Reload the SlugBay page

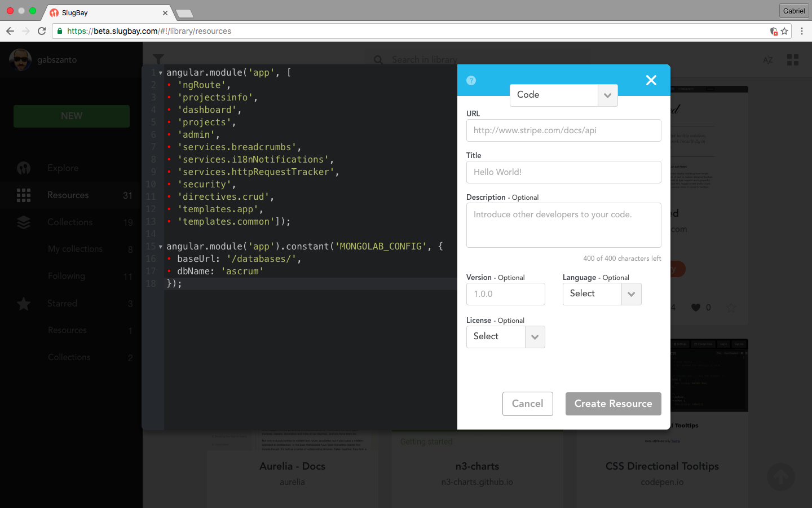tap(42, 31)
